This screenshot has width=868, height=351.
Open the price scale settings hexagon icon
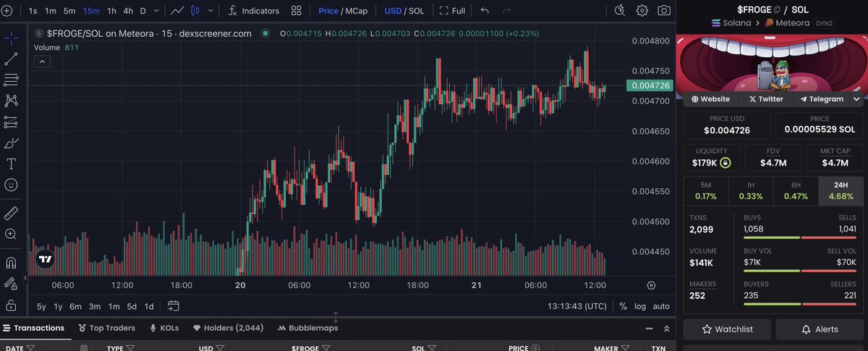pyautogui.click(x=651, y=286)
